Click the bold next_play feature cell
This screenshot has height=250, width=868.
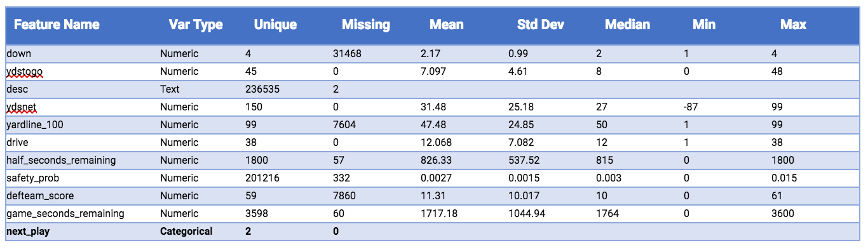coord(28,232)
